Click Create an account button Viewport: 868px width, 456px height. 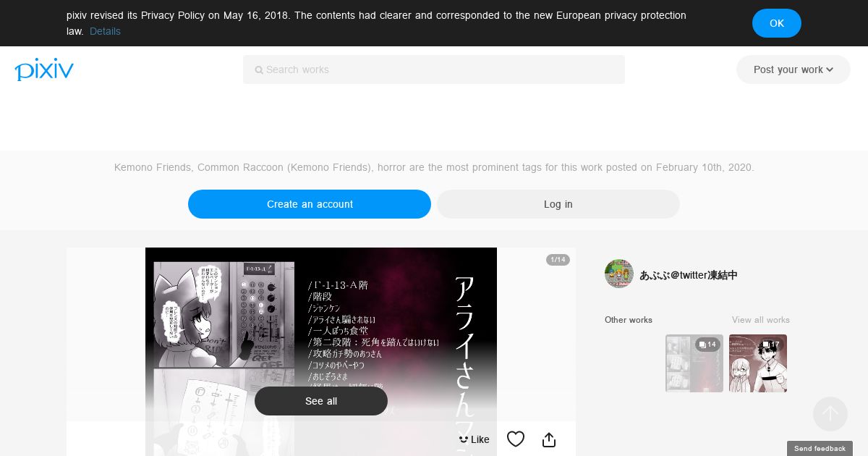(x=310, y=204)
